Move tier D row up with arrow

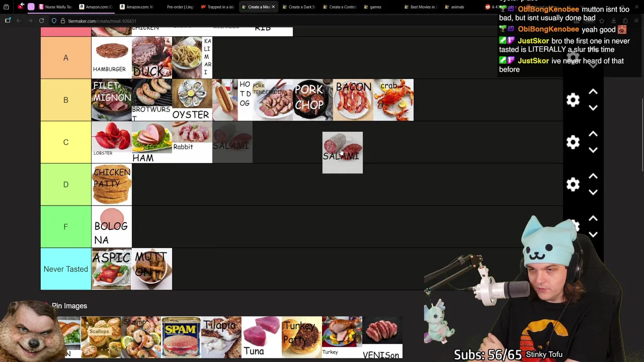593,176
